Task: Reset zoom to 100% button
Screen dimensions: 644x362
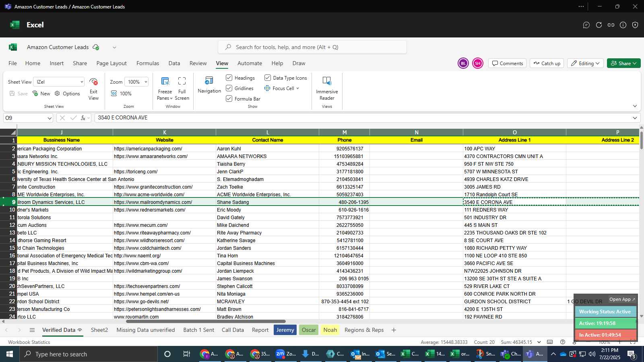Action: point(121,93)
